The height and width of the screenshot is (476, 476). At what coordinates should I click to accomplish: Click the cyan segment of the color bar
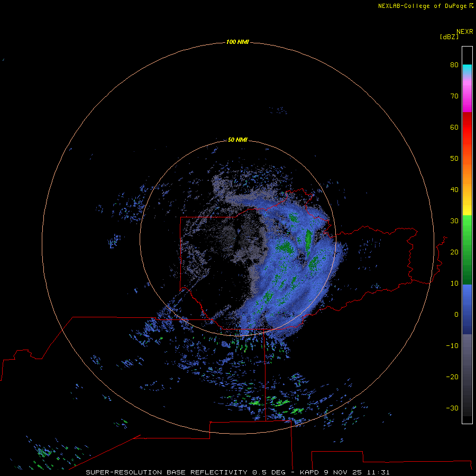(x=467, y=68)
